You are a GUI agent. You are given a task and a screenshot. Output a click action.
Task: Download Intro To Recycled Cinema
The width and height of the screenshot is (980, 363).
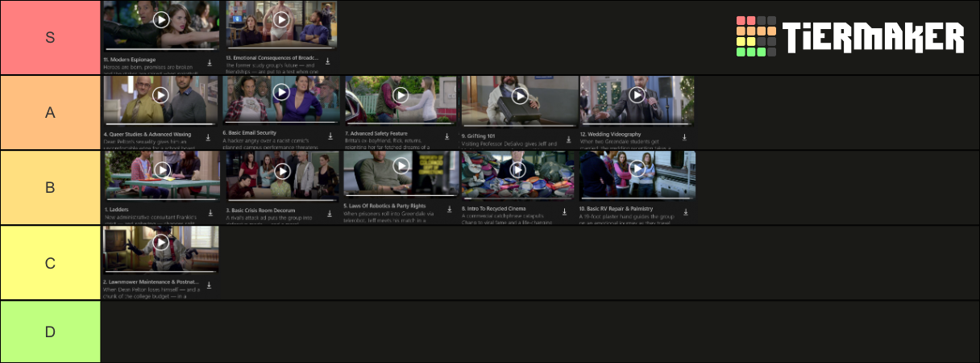click(x=567, y=212)
